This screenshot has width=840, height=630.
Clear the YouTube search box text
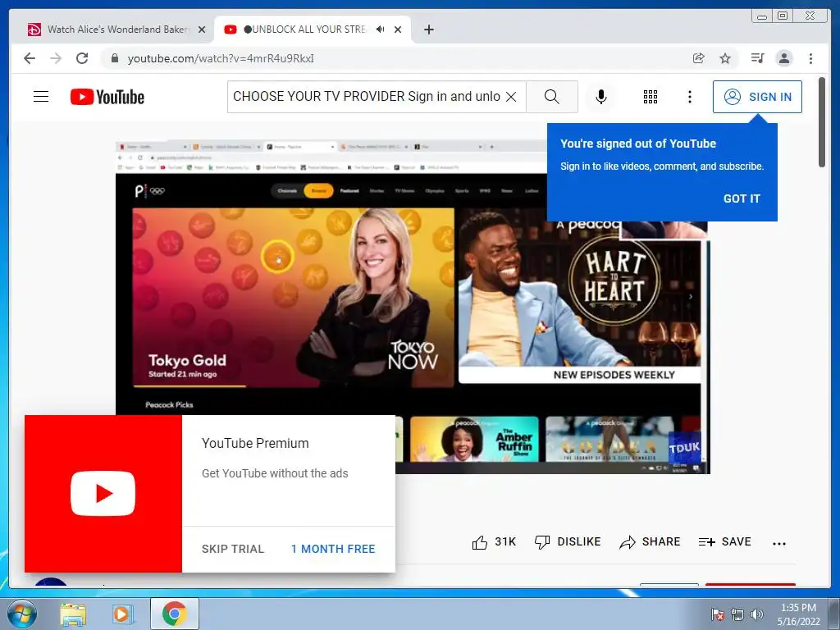click(511, 97)
